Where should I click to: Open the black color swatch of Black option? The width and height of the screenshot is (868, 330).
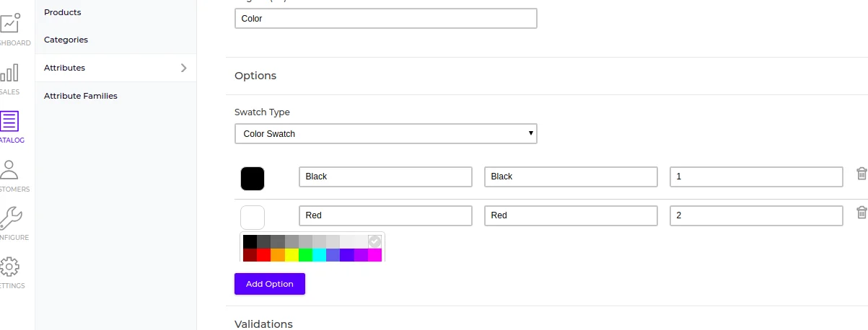[x=253, y=179]
